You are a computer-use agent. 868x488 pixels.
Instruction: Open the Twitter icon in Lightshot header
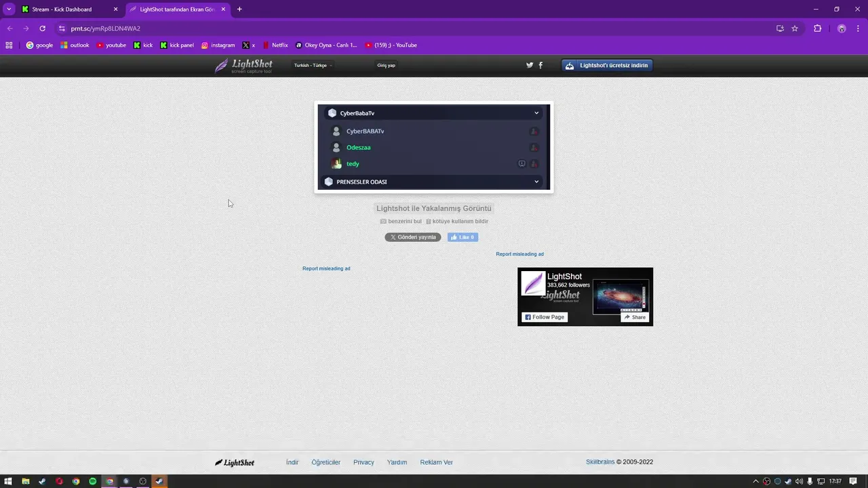pyautogui.click(x=530, y=65)
